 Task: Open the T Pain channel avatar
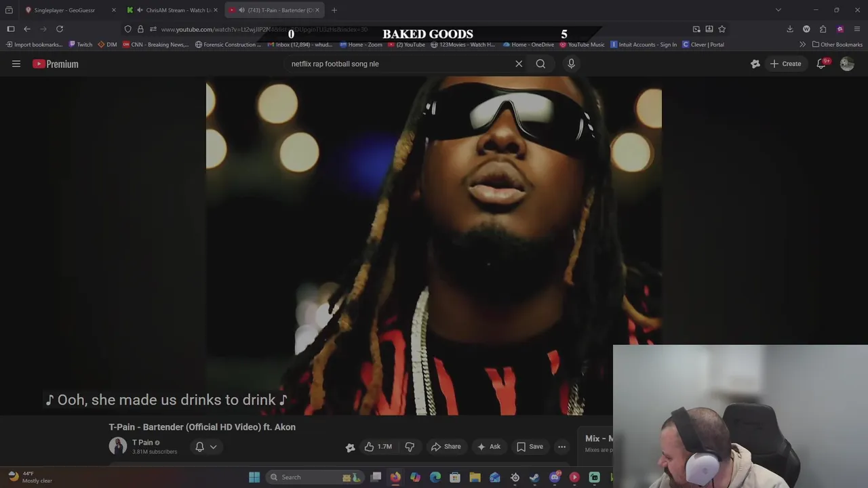(118, 446)
